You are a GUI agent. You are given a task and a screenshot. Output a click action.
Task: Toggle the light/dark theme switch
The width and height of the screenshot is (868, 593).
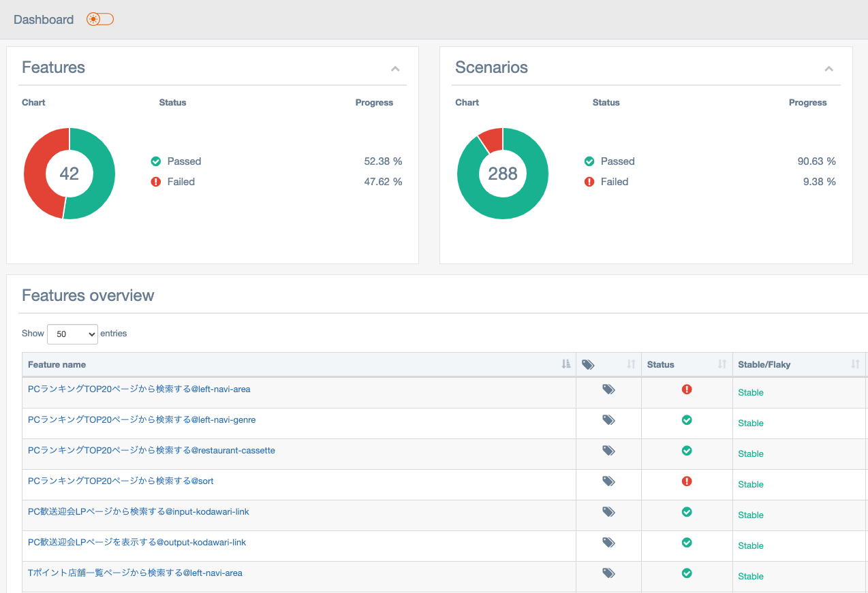pos(100,19)
